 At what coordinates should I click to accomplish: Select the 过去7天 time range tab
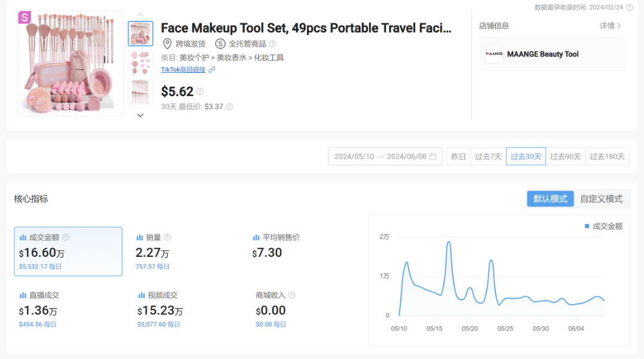(x=488, y=157)
